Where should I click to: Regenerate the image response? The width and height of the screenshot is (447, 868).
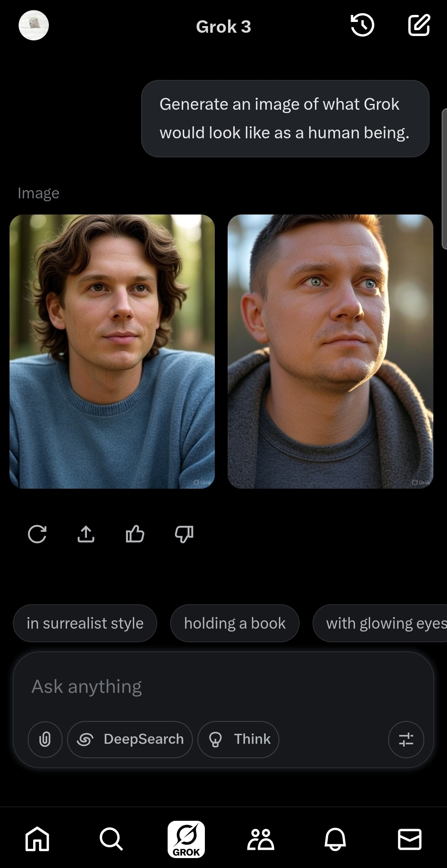37,534
